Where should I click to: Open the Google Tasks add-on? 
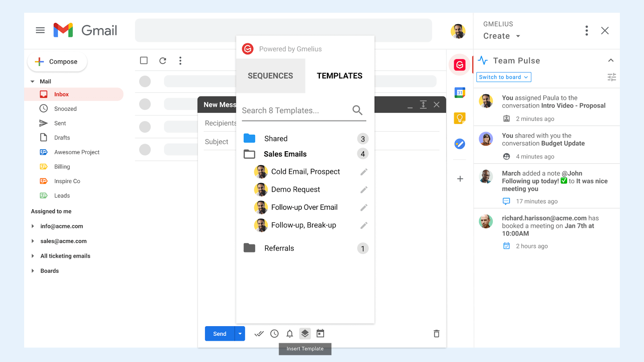point(460,144)
